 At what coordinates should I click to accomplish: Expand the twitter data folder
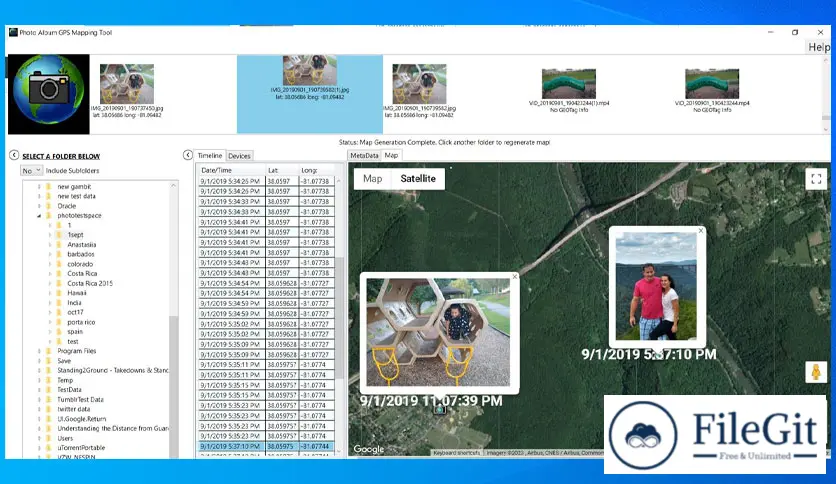(39, 409)
